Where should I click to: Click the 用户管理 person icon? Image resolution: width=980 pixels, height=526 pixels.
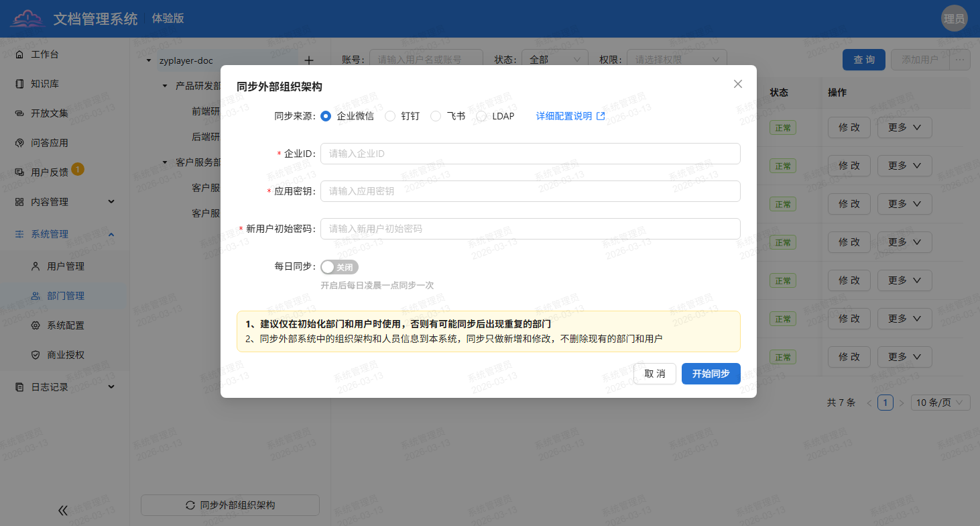pyautogui.click(x=36, y=266)
